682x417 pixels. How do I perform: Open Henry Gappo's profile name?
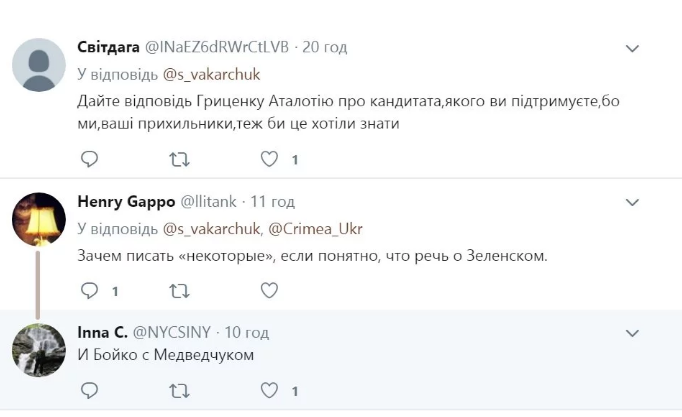tap(126, 202)
